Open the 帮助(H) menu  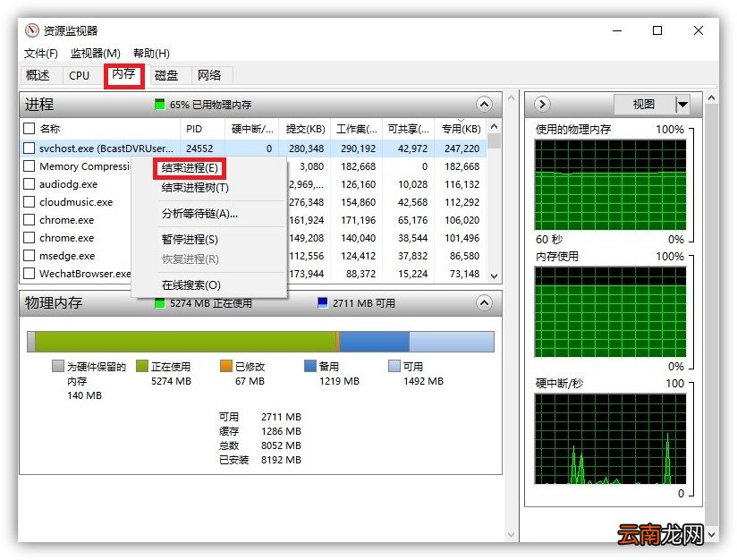[x=151, y=53]
